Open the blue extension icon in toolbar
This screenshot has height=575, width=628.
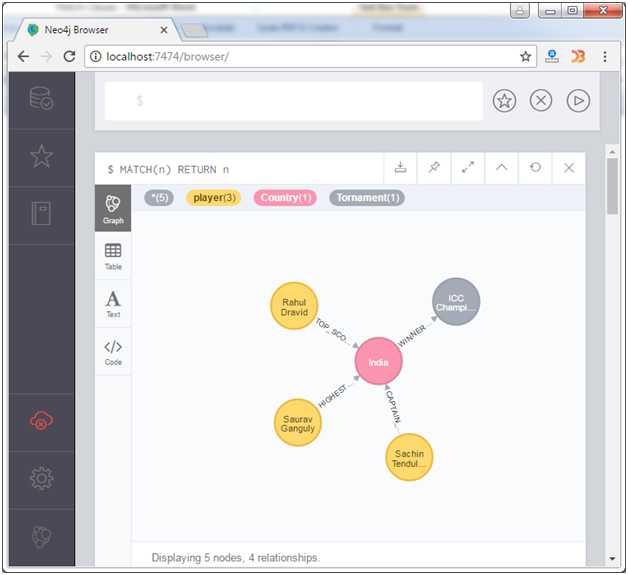pyautogui.click(x=552, y=56)
